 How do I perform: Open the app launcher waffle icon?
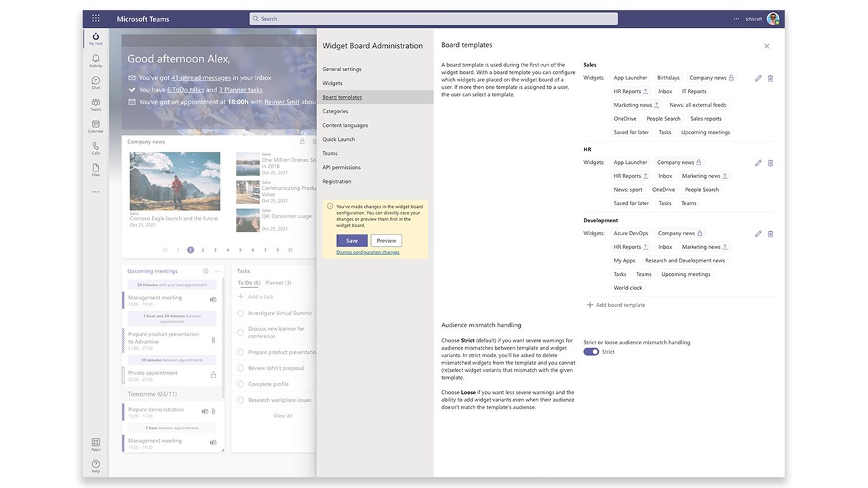point(96,19)
